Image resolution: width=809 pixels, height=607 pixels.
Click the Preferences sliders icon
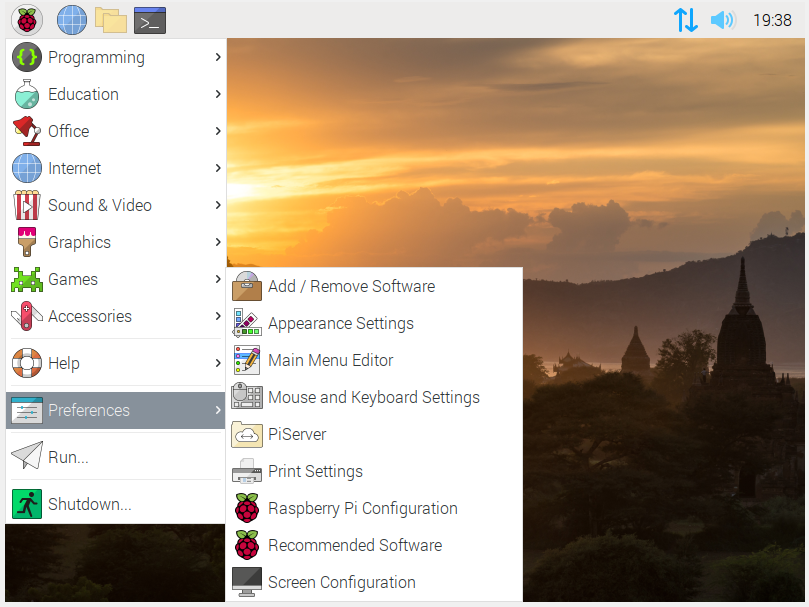click(27, 410)
